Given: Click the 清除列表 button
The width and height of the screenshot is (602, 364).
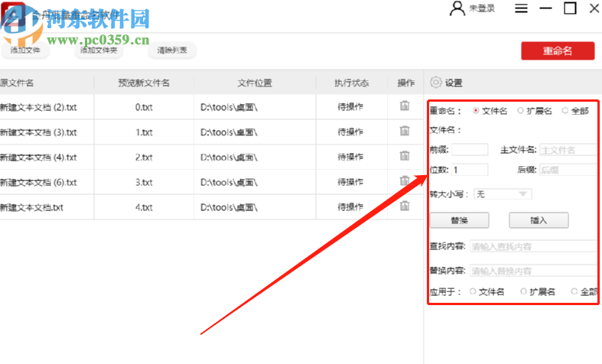Looking at the screenshot, I should [x=172, y=50].
